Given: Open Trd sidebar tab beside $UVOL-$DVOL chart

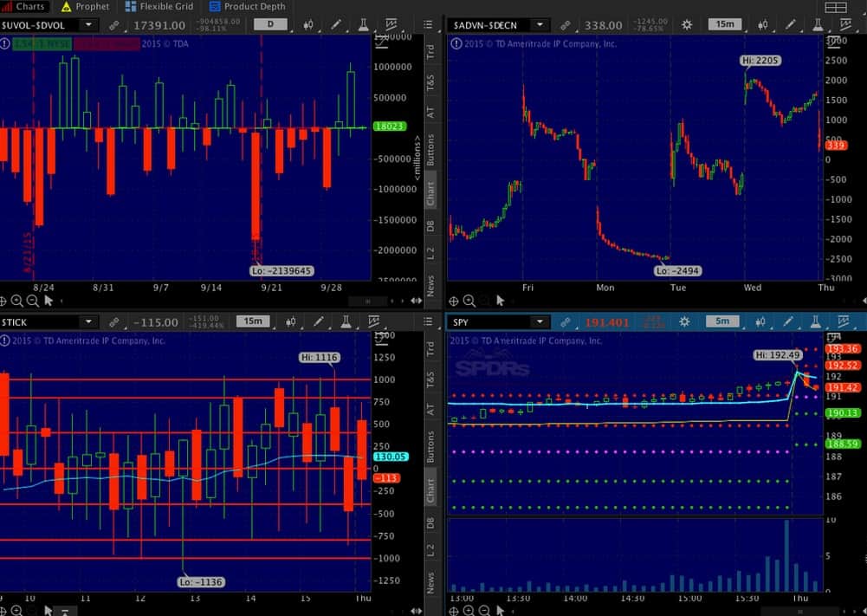Looking at the screenshot, I should [x=430, y=52].
